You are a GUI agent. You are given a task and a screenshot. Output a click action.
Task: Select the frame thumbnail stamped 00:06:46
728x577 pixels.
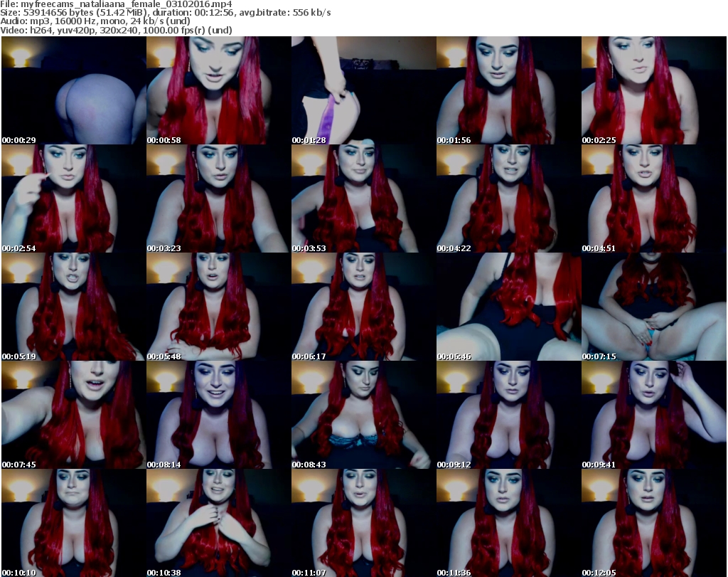coord(508,307)
